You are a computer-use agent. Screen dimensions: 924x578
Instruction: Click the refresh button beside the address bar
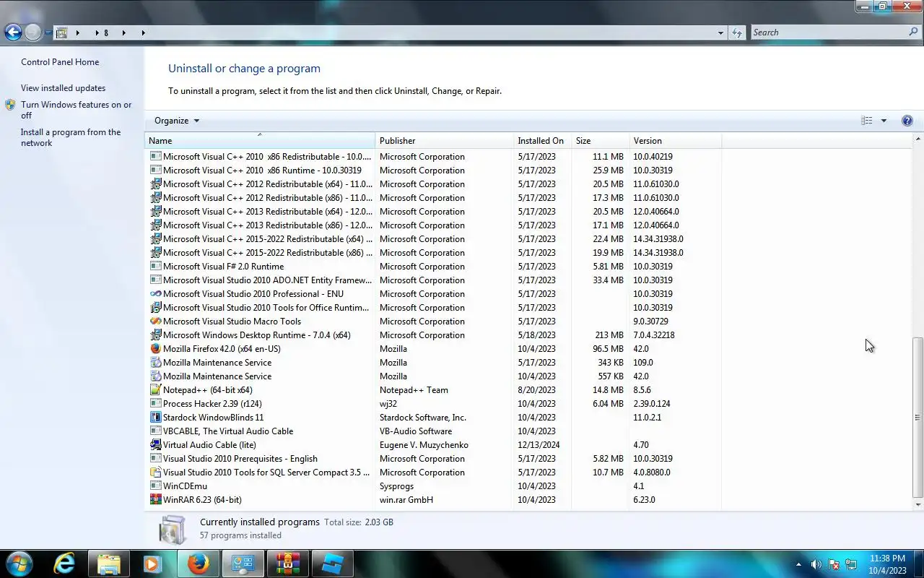(x=737, y=33)
